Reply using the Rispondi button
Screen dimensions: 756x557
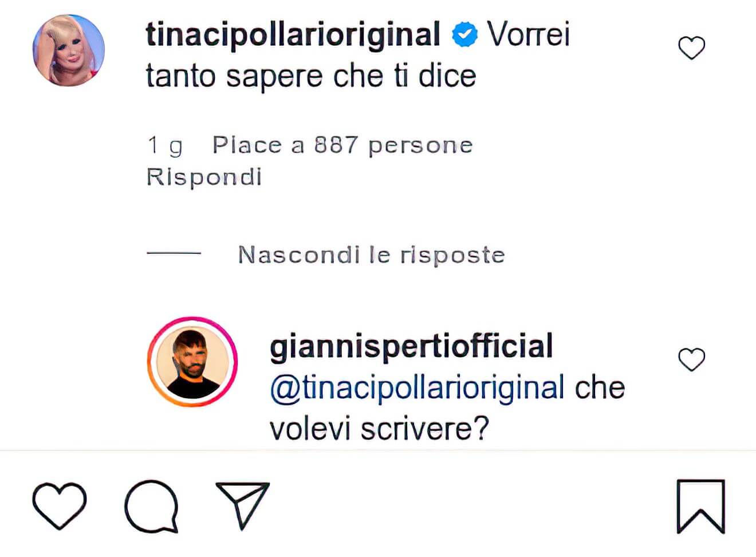coord(204,176)
